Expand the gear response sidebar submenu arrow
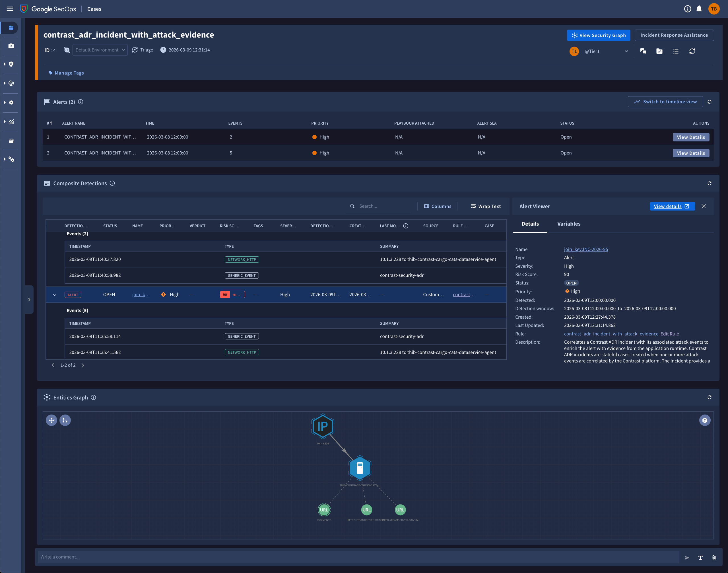This screenshot has height=573, width=728. tap(5, 102)
